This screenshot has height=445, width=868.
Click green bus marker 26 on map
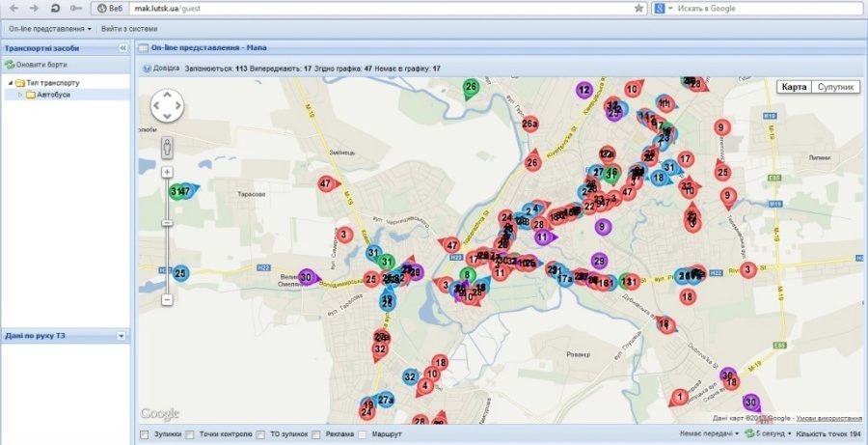[471, 88]
